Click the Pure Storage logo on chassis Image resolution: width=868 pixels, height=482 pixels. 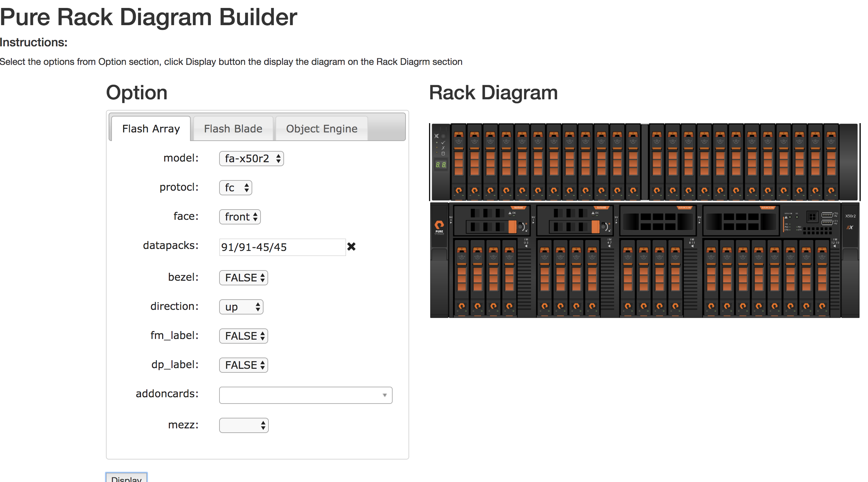point(439,227)
